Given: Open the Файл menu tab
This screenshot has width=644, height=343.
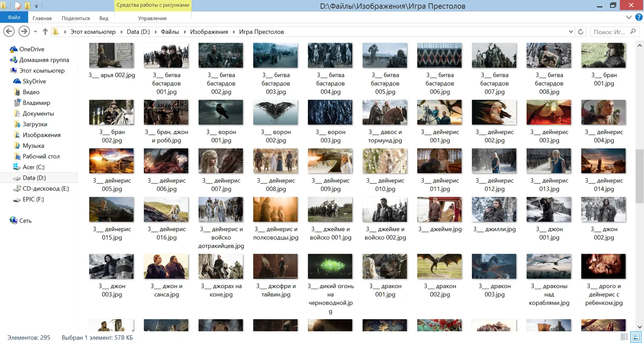Looking at the screenshot, I should pos(14,17).
